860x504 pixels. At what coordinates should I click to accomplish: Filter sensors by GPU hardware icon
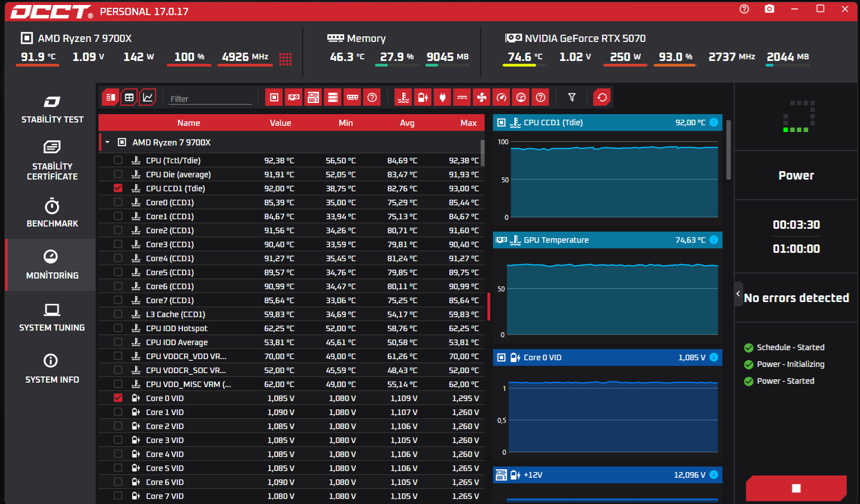tap(294, 97)
